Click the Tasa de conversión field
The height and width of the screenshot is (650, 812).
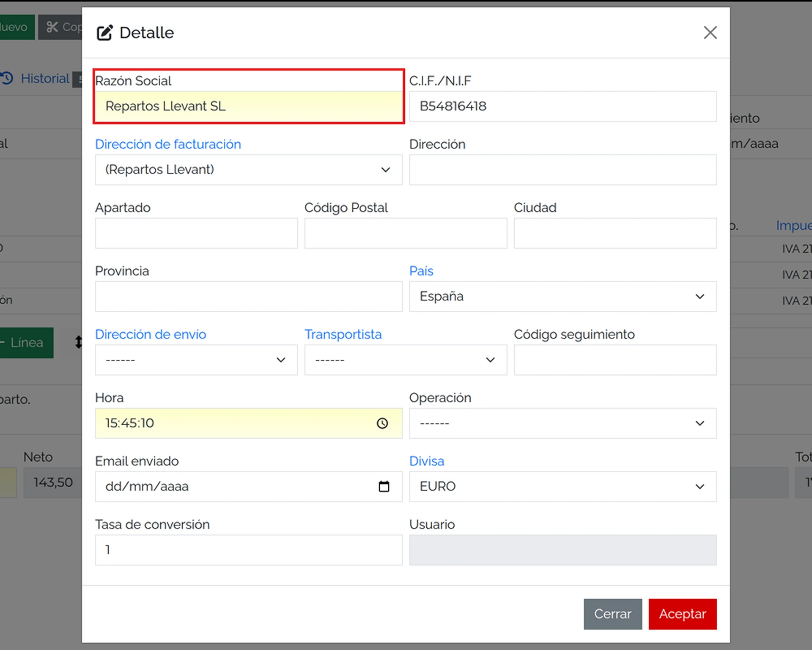click(x=249, y=550)
